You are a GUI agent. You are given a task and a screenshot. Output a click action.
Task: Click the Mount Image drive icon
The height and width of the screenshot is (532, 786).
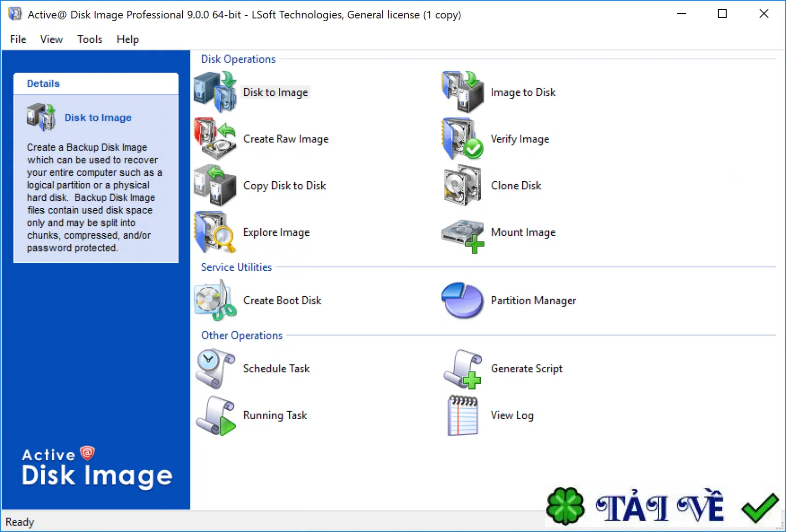point(463,235)
